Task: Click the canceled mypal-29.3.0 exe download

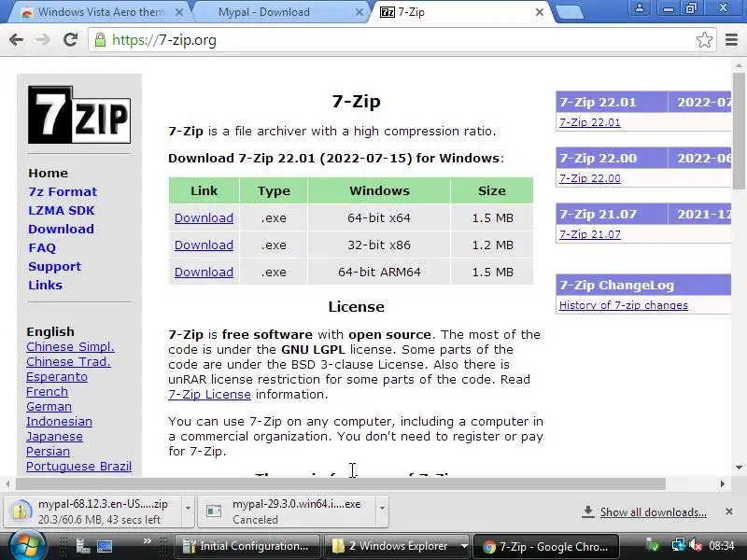Action: point(287,511)
